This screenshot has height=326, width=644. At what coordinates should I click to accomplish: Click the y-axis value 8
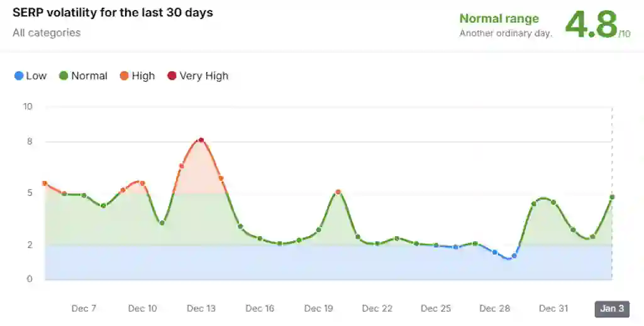(30, 142)
